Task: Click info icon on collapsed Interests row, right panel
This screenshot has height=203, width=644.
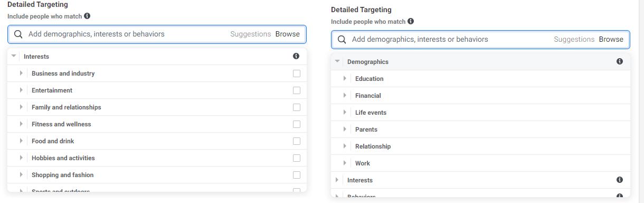Action: point(620,180)
